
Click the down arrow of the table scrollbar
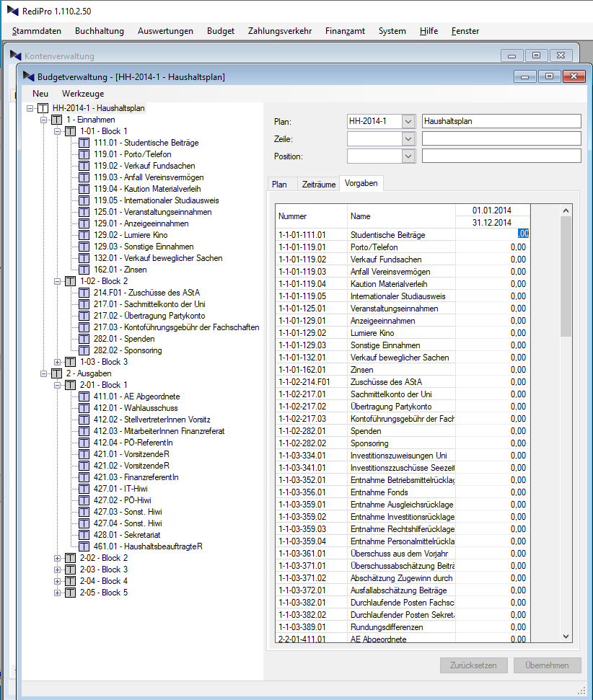pos(566,636)
